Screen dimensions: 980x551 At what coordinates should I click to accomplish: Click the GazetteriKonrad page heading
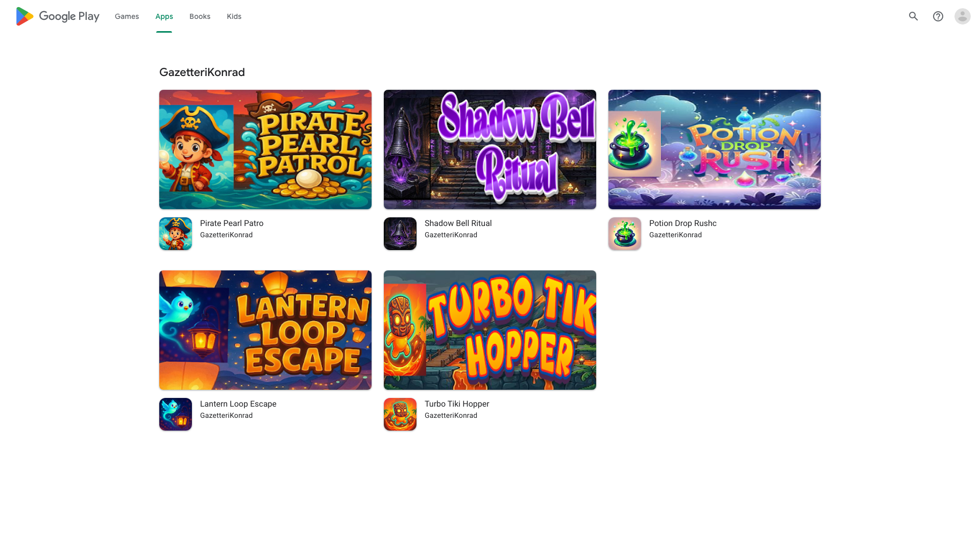pyautogui.click(x=202, y=72)
